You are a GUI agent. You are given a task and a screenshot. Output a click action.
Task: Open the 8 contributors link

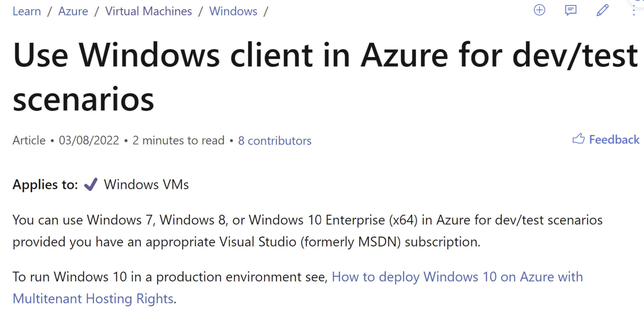coord(274,140)
